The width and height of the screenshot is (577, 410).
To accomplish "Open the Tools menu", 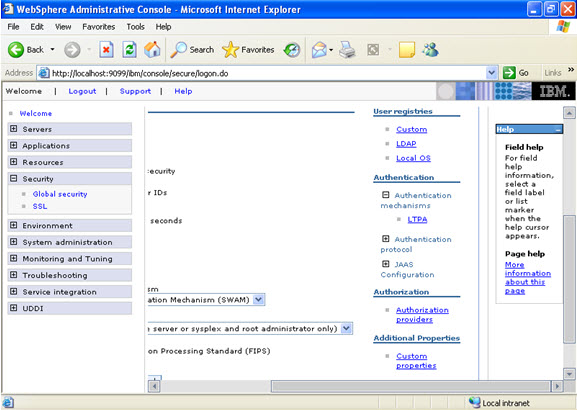I will pos(135,27).
